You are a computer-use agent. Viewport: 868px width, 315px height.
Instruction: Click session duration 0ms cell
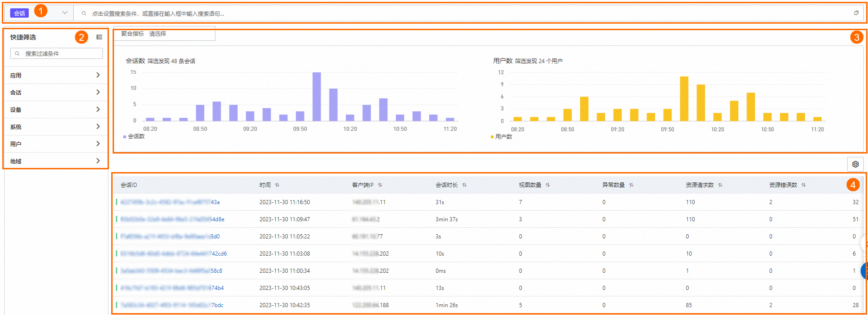[441, 271]
